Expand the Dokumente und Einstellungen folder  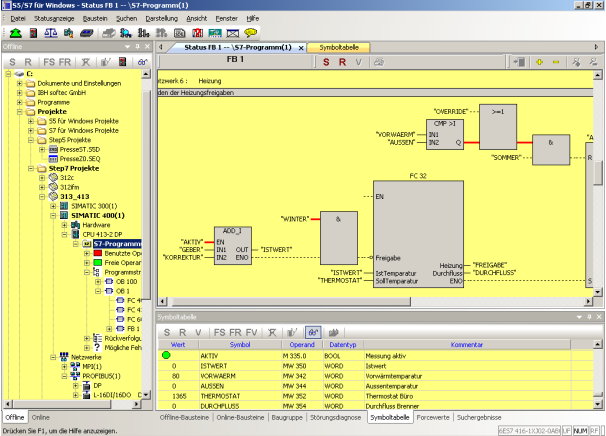tap(19, 83)
